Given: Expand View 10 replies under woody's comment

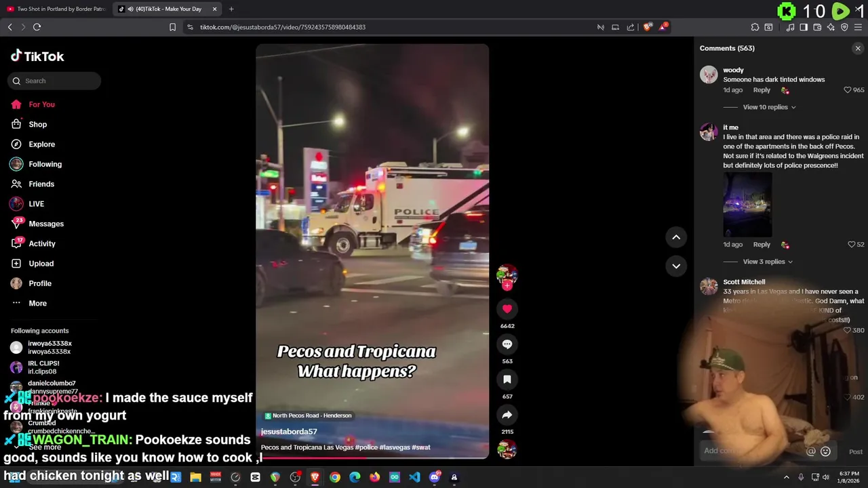Looking at the screenshot, I should click(769, 107).
